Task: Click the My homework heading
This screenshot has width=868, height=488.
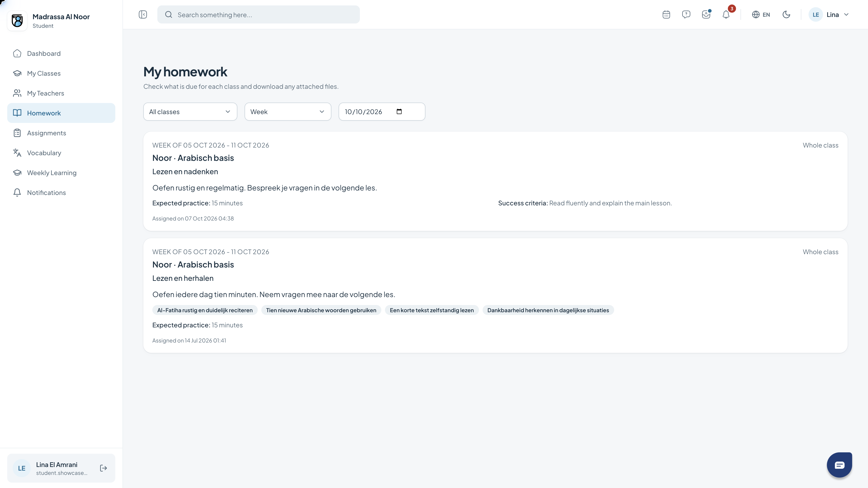Action: [x=185, y=72]
